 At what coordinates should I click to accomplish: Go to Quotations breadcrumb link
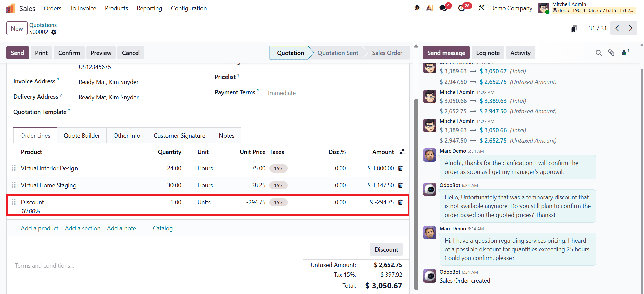[43, 25]
